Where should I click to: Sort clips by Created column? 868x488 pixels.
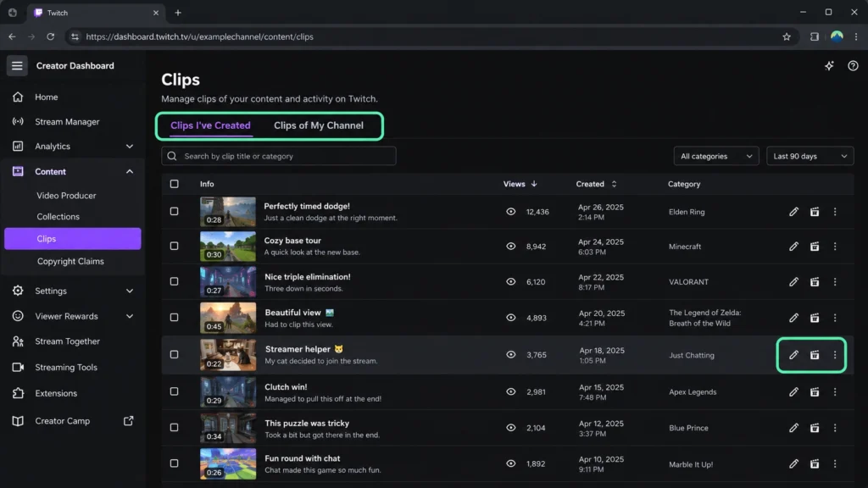(596, 184)
